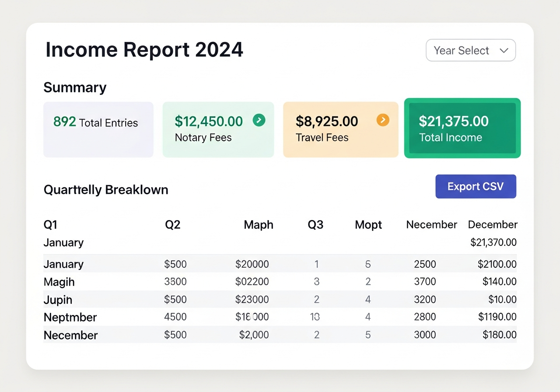Click the Q1 column header
The image size is (560, 392).
point(51,225)
